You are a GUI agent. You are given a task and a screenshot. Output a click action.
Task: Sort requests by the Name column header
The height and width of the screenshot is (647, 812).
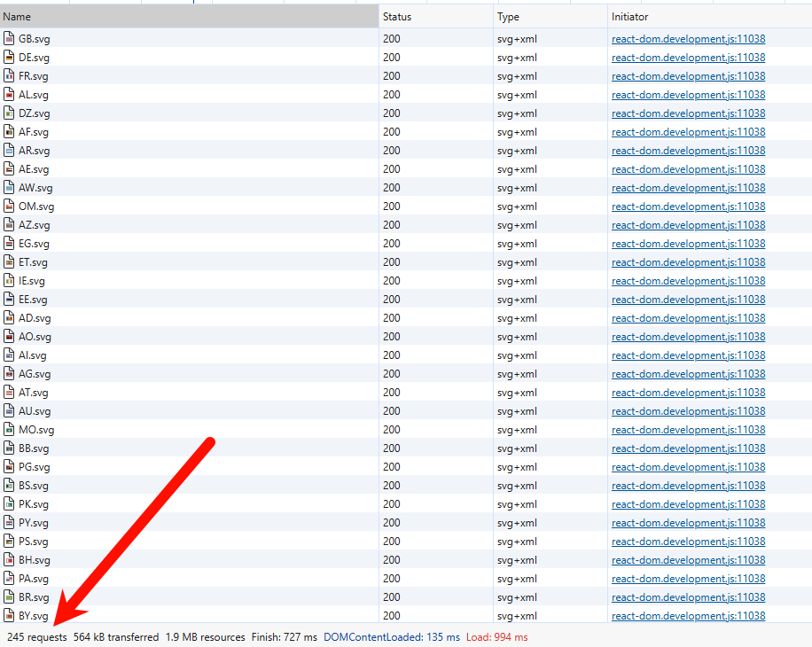(189, 17)
